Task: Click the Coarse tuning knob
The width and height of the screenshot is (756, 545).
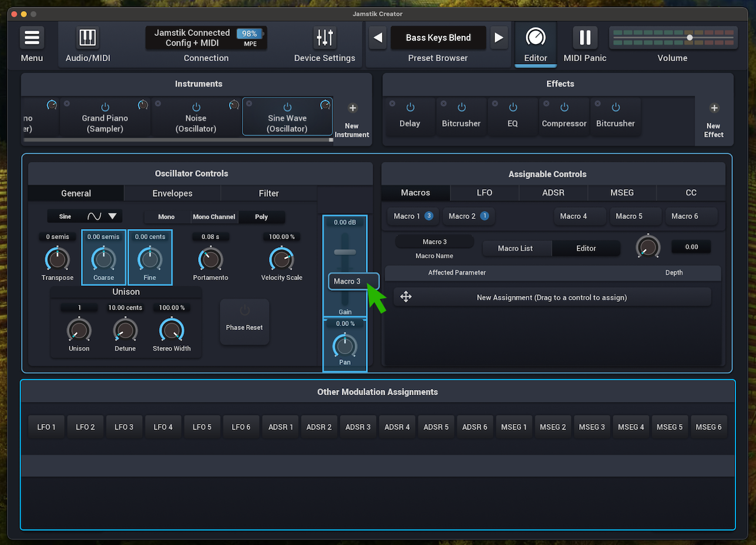Action: point(103,259)
